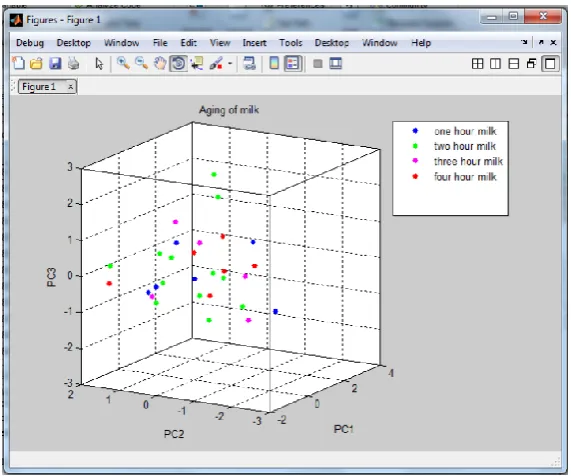
Task: Print the figure with printer icon
Action: click(x=73, y=64)
